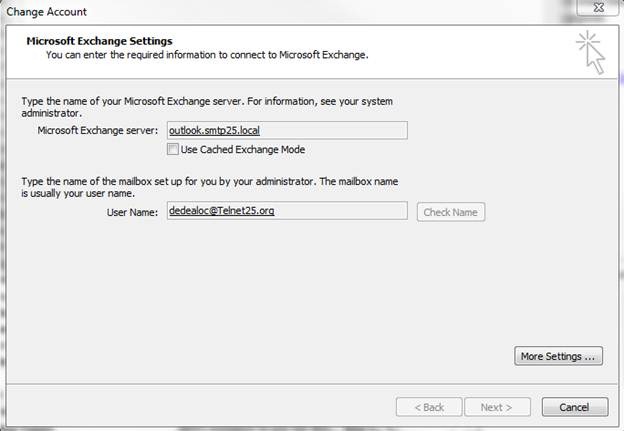
Task: Click the Use Cached Exchange Mode label
Action: pos(243,150)
